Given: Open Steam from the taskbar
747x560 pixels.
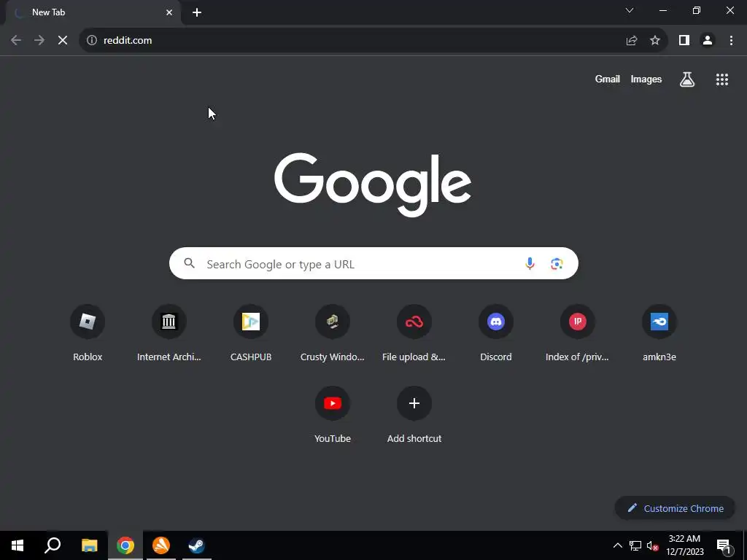Looking at the screenshot, I should [196, 545].
